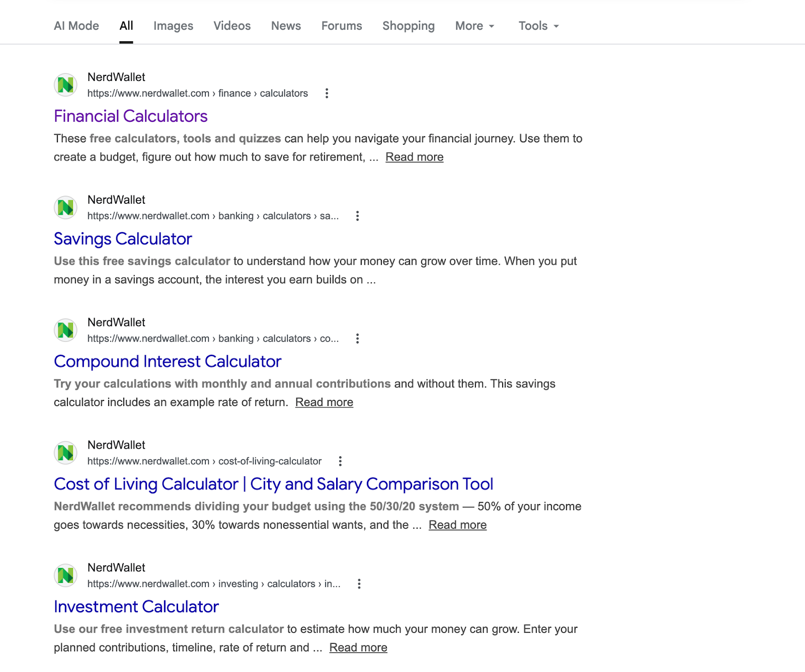The height and width of the screenshot is (672, 805).
Task: Open the three-dot menu for Cost of Living result
Action: (x=340, y=461)
